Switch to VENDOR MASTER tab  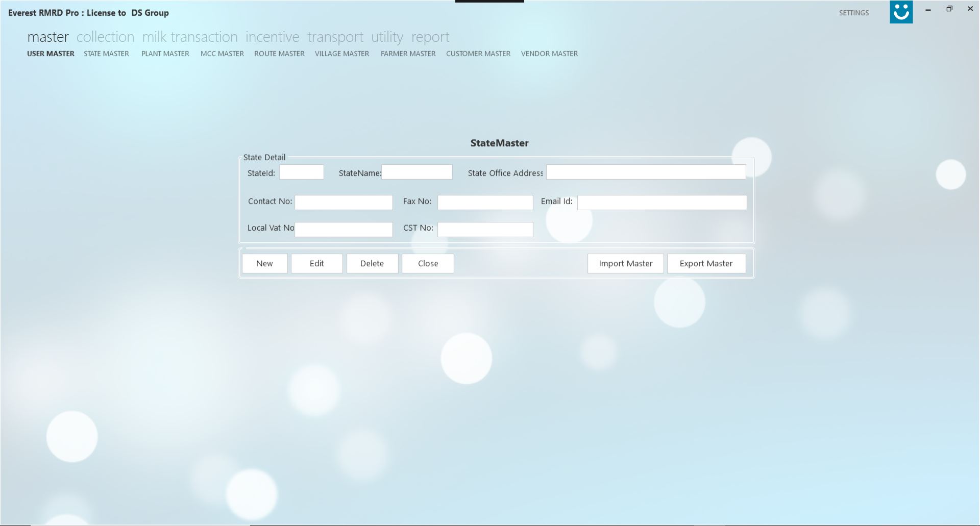coord(549,54)
